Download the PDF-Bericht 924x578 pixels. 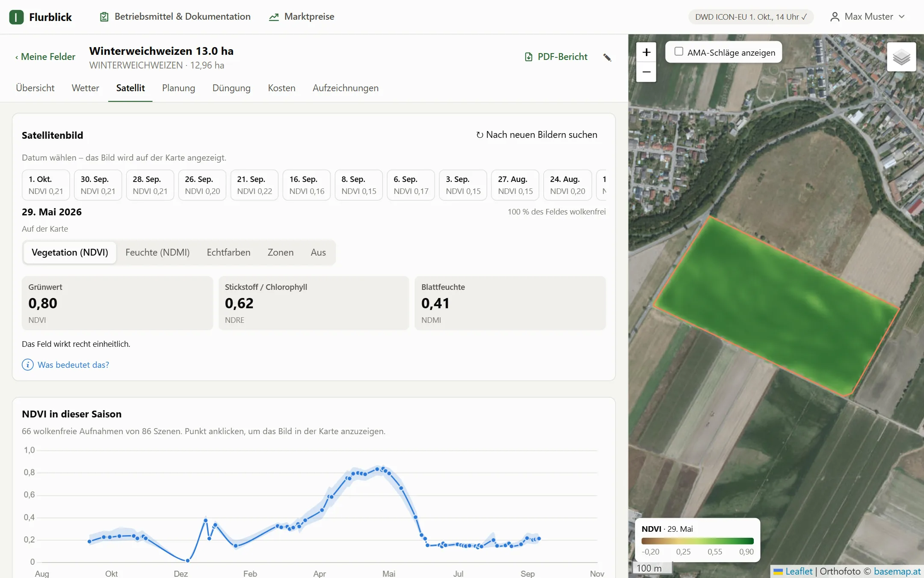pyautogui.click(x=556, y=57)
